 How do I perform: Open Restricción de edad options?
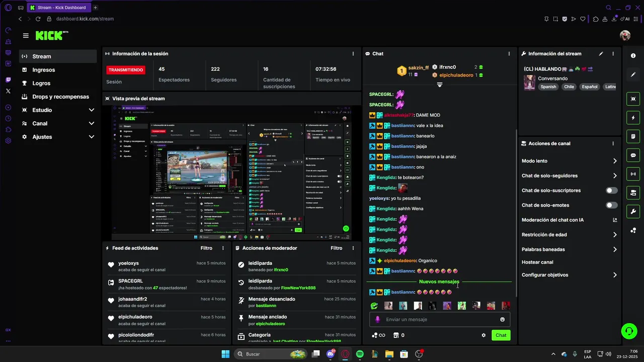(570, 235)
